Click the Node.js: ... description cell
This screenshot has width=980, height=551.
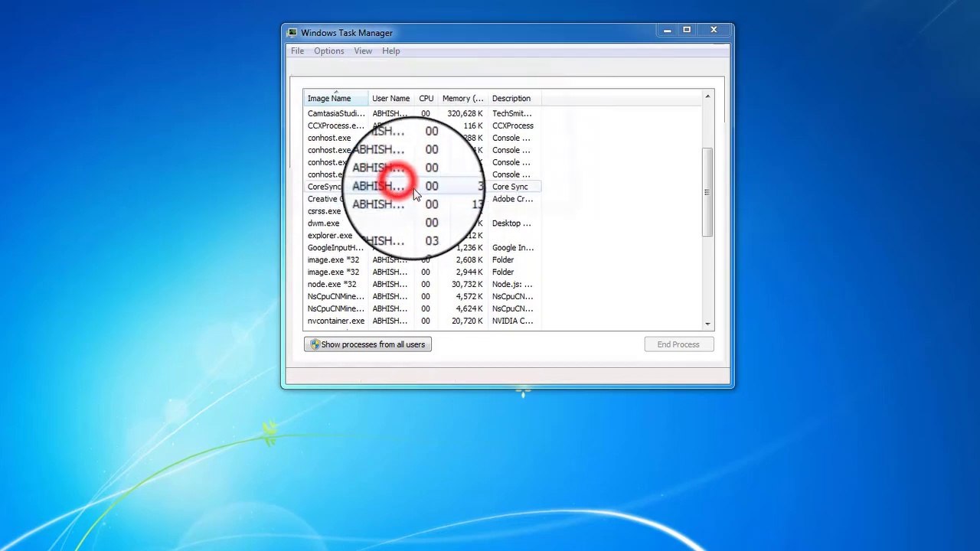pos(512,285)
